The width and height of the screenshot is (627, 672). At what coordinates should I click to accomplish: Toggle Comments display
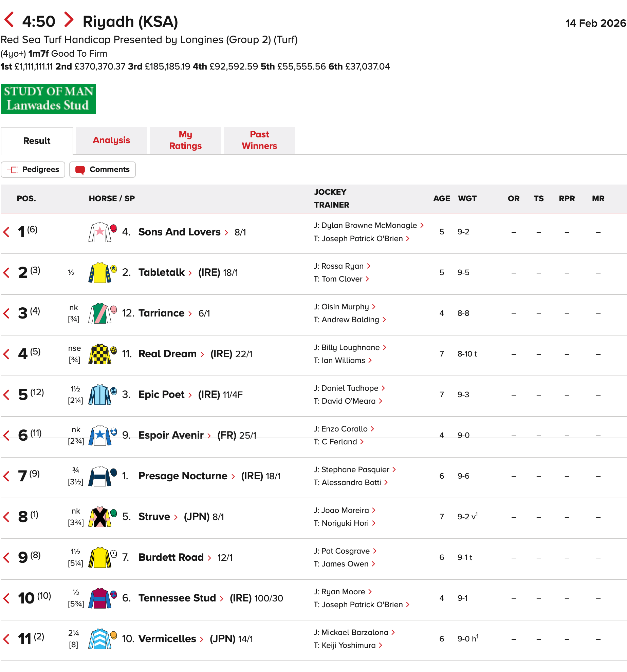pos(103,170)
